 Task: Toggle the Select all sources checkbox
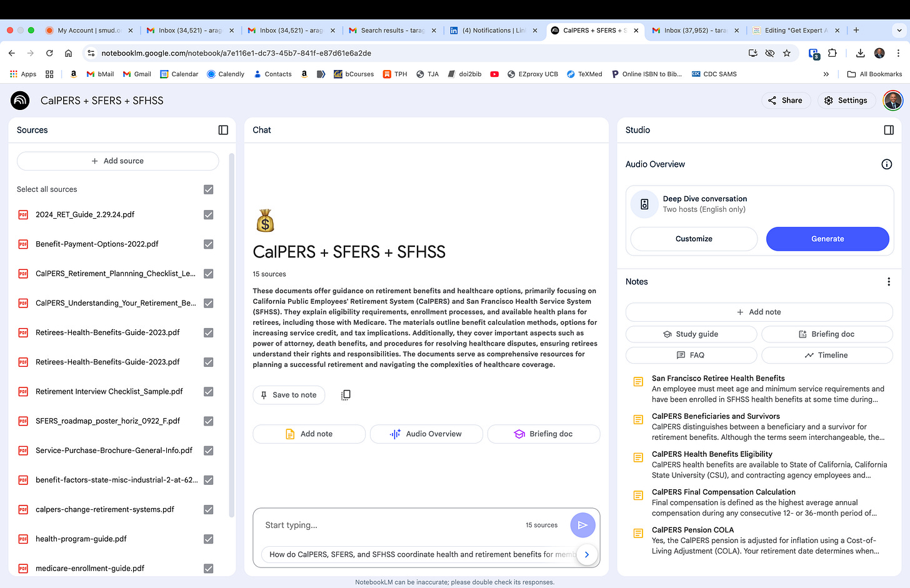(x=209, y=189)
